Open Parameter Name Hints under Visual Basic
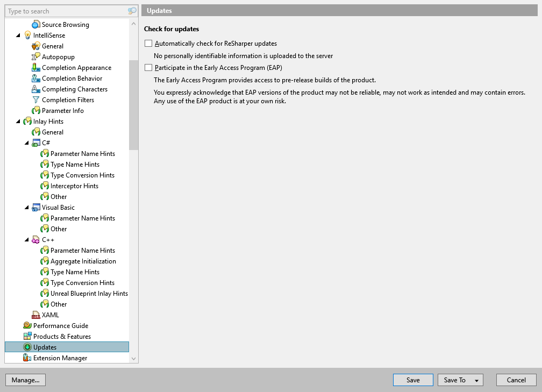Image resolution: width=542 pixels, height=392 pixels. pyautogui.click(x=83, y=218)
